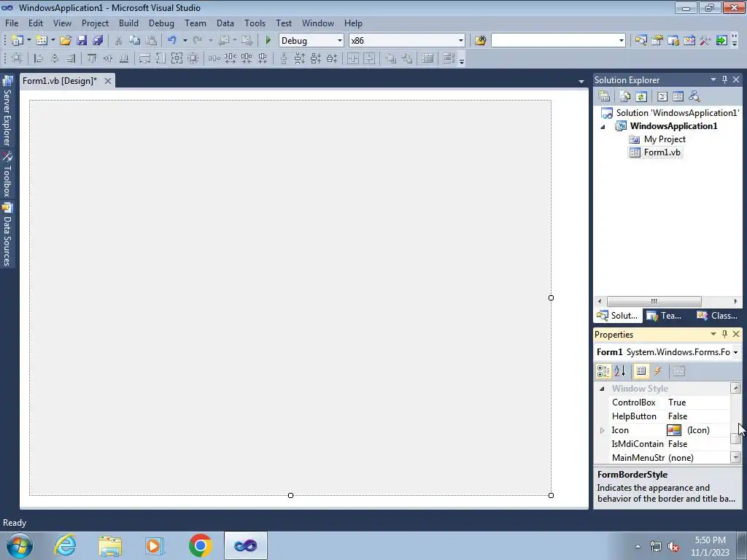Select Form1.vb in Solution Explorer
The width and height of the screenshot is (747, 560).
[656, 152]
